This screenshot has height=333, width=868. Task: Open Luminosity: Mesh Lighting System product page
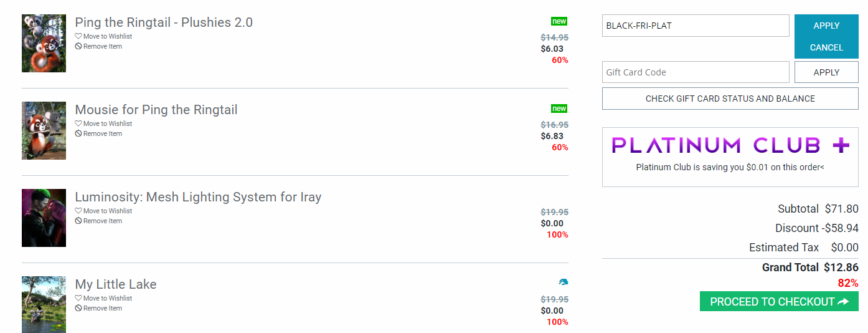click(x=198, y=197)
